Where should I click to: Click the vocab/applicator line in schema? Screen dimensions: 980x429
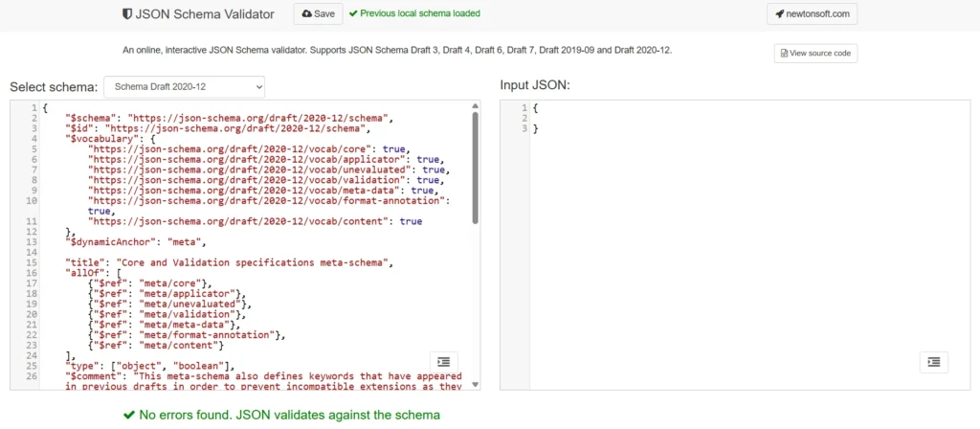266,160
